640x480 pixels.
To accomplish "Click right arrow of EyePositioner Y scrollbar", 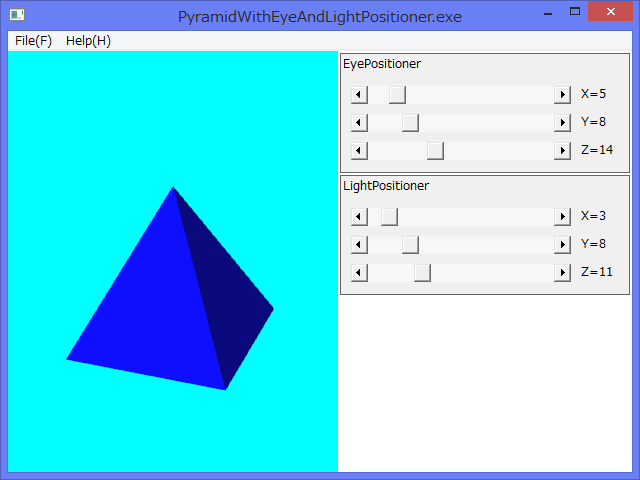I will [562, 122].
